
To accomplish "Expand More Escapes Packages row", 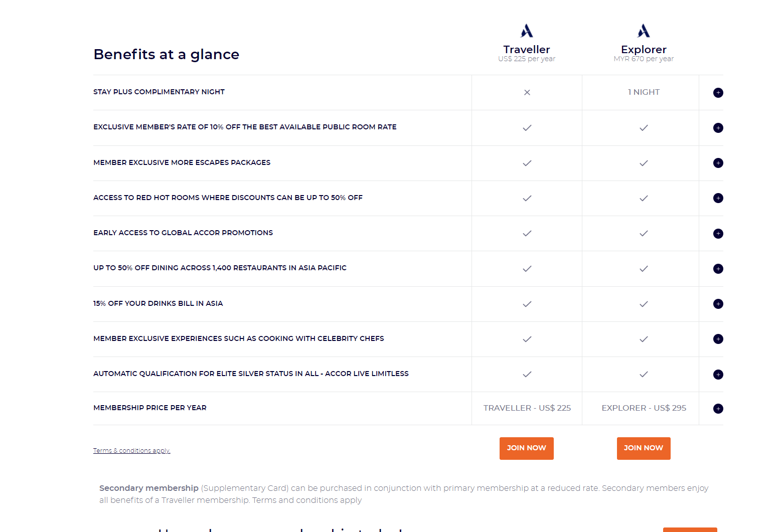I will pos(718,163).
